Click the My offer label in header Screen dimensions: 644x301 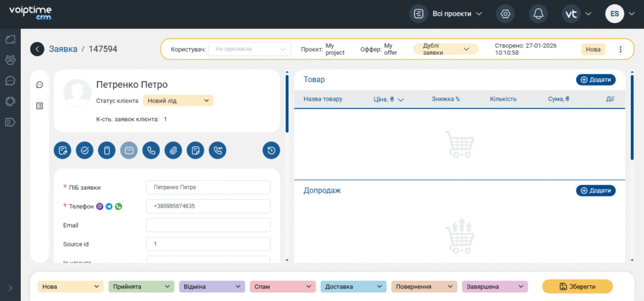[x=391, y=49]
